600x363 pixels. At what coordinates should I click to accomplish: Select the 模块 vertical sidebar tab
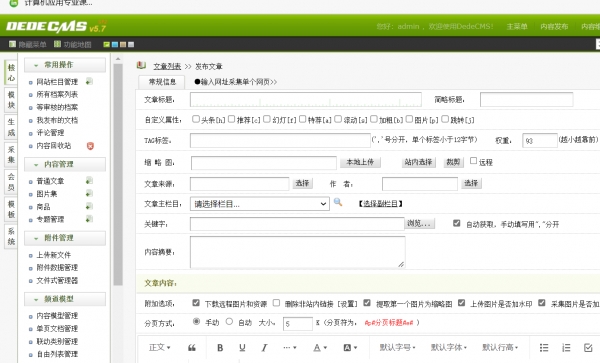[x=11, y=100]
